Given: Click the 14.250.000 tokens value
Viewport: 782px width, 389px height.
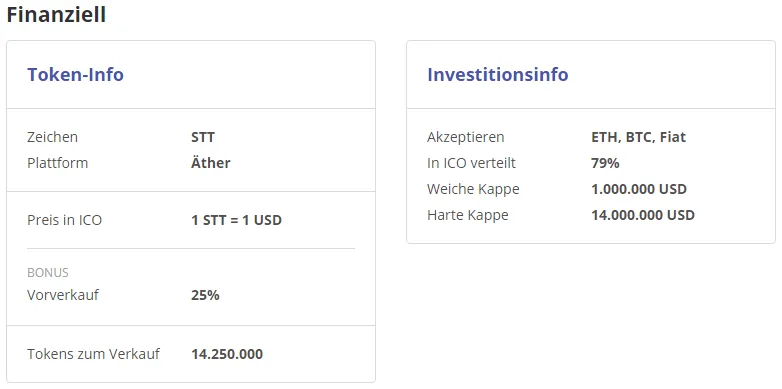Looking at the screenshot, I should (227, 354).
